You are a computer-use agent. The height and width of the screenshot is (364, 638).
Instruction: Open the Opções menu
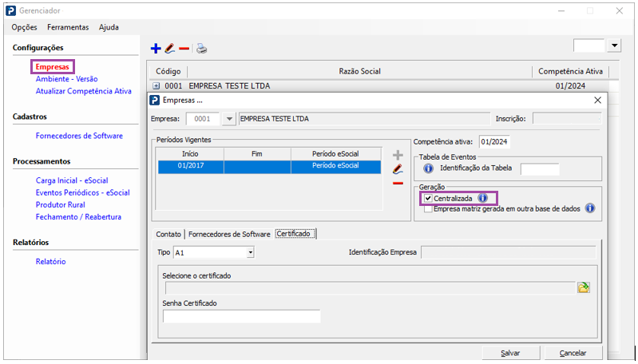(x=25, y=27)
